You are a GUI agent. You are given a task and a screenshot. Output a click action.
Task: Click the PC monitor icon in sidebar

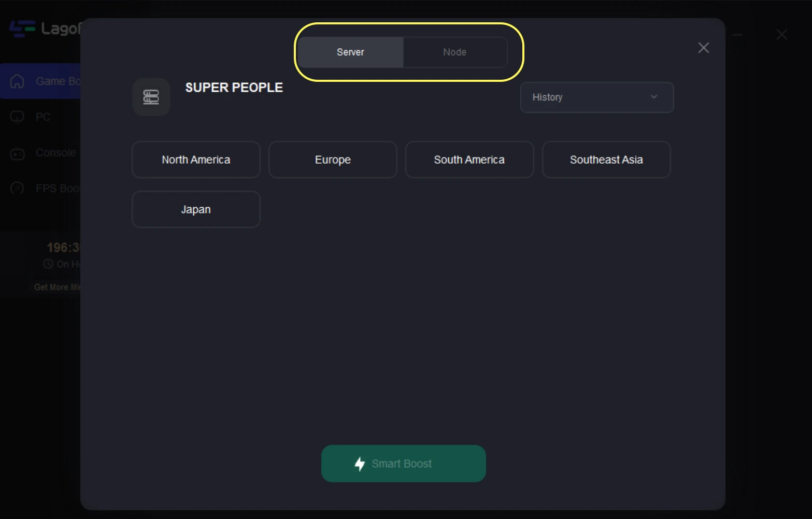tap(17, 117)
